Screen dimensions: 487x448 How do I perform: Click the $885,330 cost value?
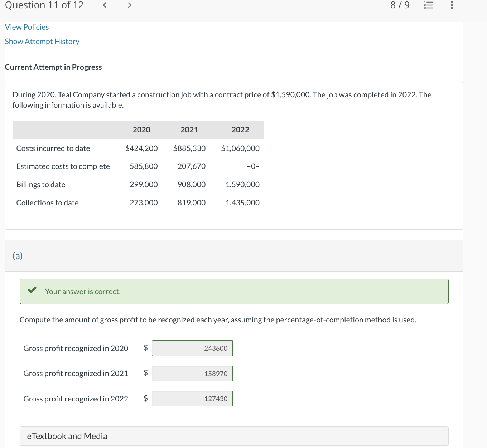tap(189, 148)
